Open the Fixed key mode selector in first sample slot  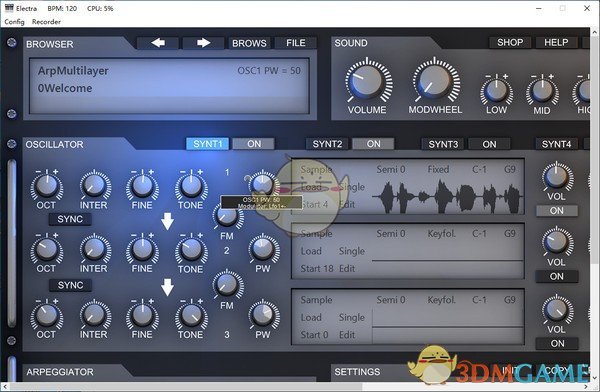click(438, 169)
